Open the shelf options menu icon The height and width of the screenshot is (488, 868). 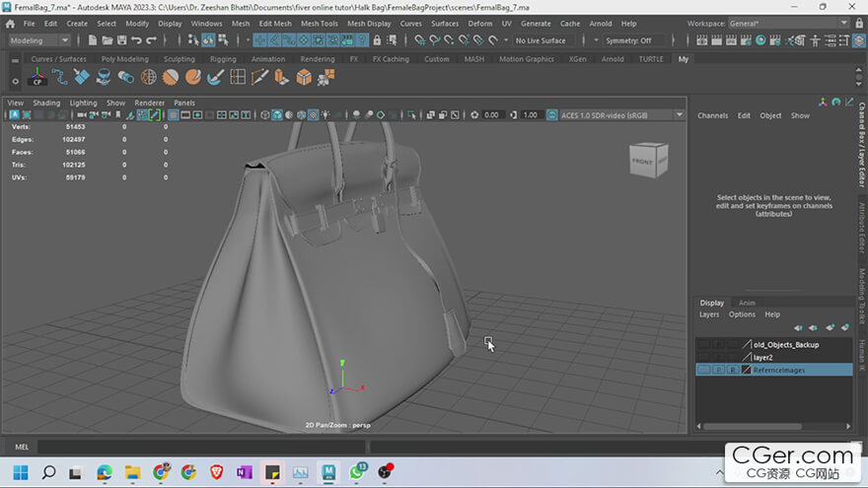point(15,81)
